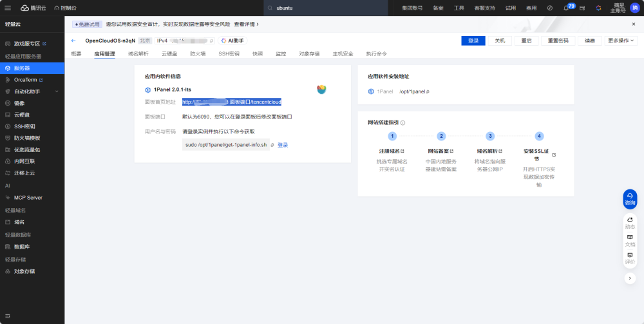Copy the get-1panel-info.sh command icon
This screenshot has height=324, width=644.
[272, 145]
